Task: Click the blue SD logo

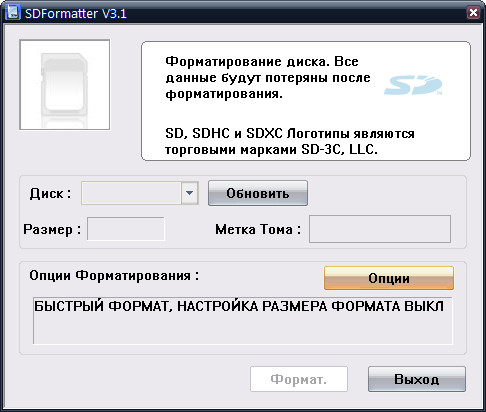Action: point(413,85)
